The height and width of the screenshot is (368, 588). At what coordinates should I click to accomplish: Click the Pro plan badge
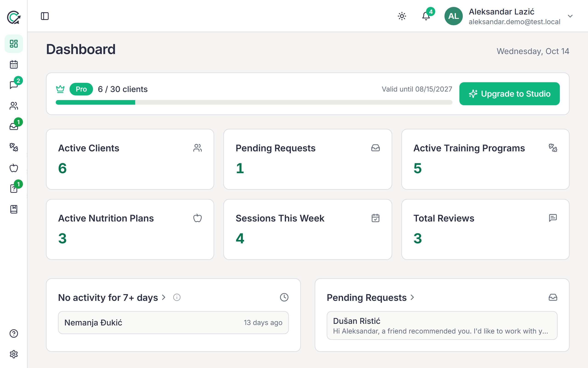(x=81, y=89)
